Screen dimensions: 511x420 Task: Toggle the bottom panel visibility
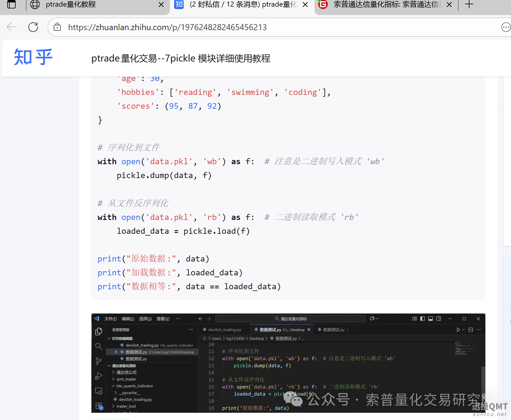coord(431,319)
